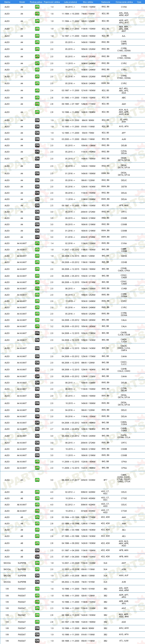The width and height of the screenshot is (145, 644).
Task: Click diesel icon in A4 Avant CAPA, CCWA row
Action: (x=37, y=436)
